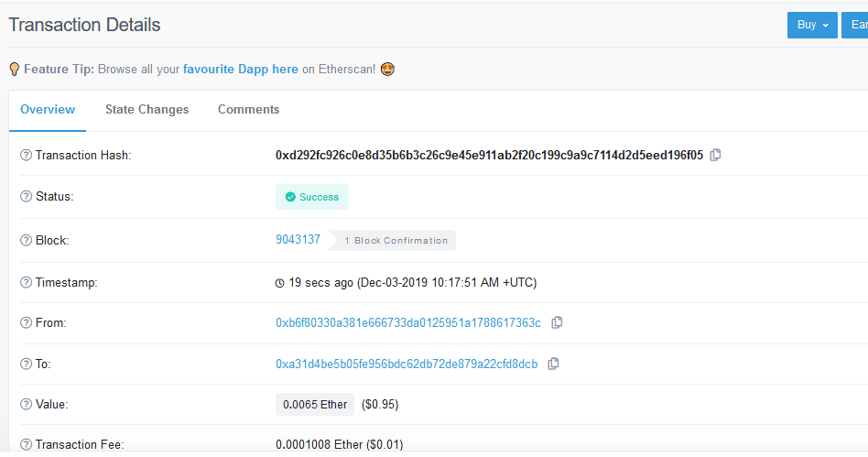Open recipient address 0xa31d4be5 link
868x457 pixels.
point(406,364)
